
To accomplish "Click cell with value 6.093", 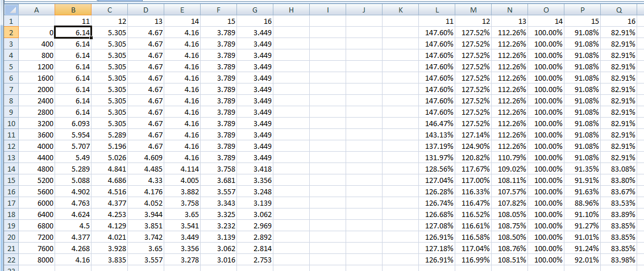I will click(x=73, y=123).
